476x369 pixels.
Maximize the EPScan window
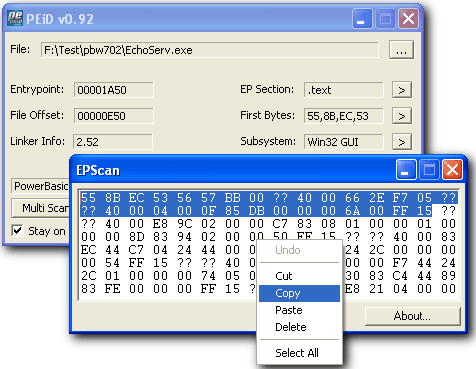(429, 170)
